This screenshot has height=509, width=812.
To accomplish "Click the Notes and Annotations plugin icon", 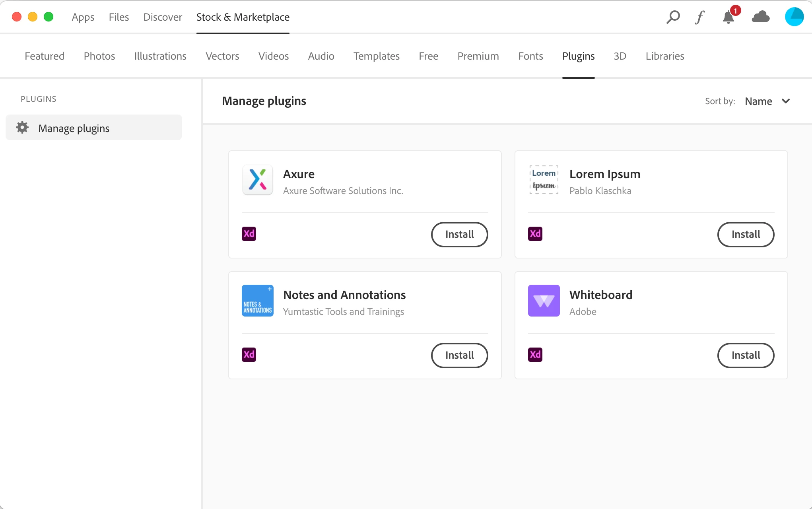I will tap(258, 301).
